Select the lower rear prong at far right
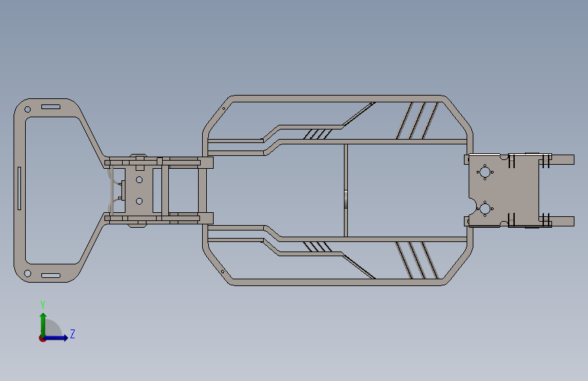 click(x=562, y=221)
